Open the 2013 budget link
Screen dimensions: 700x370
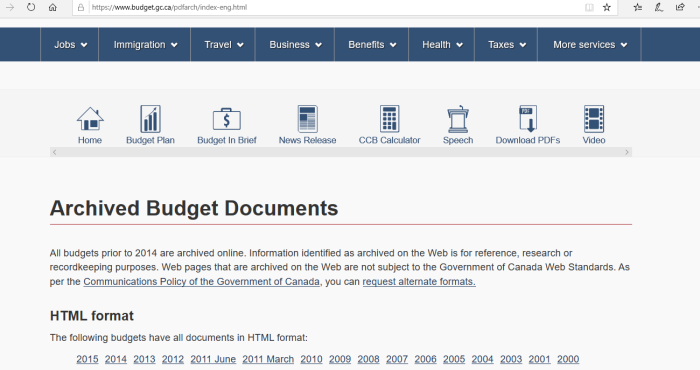point(144,359)
